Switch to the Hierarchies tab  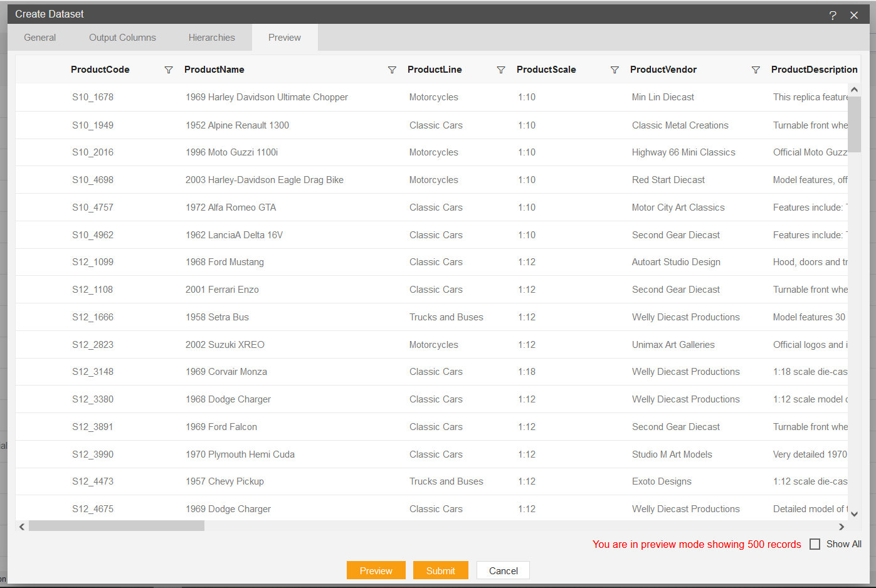[x=212, y=38]
